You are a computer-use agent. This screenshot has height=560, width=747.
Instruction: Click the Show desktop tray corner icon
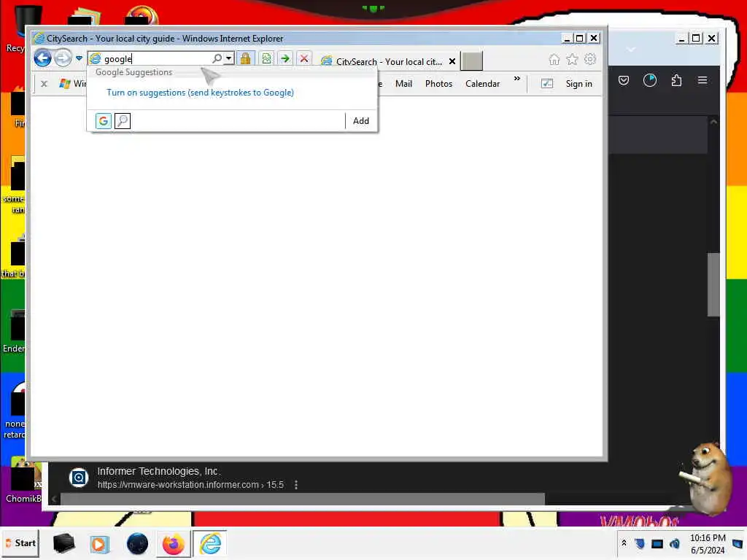tap(738, 544)
